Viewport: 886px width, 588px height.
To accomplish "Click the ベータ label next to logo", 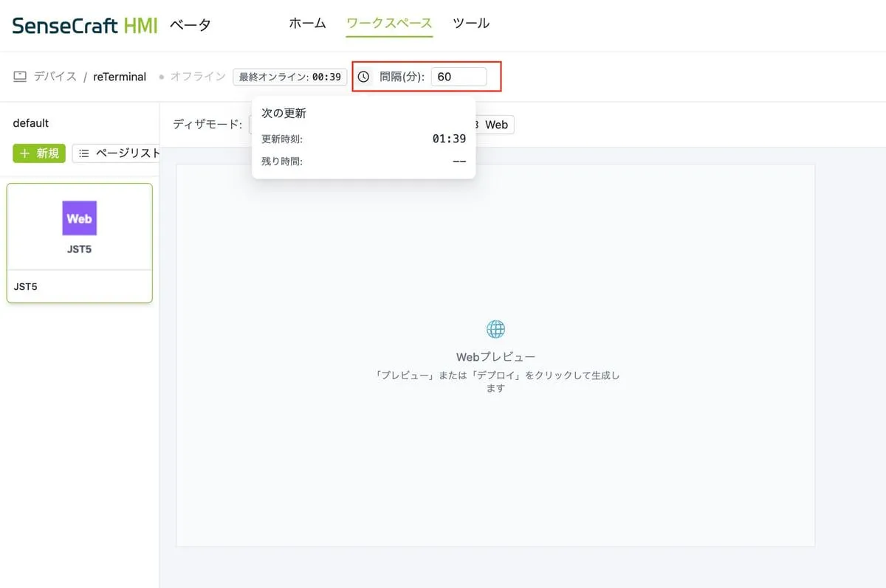I will tap(190, 25).
